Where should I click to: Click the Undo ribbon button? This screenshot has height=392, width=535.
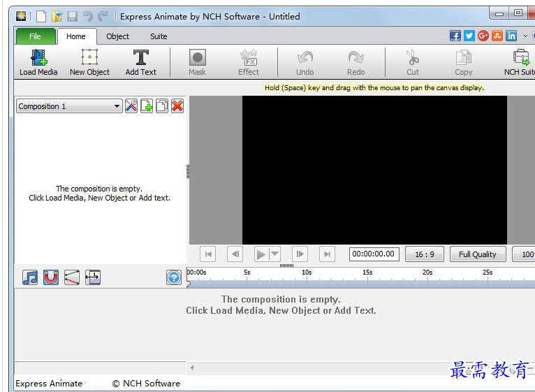click(305, 62)
